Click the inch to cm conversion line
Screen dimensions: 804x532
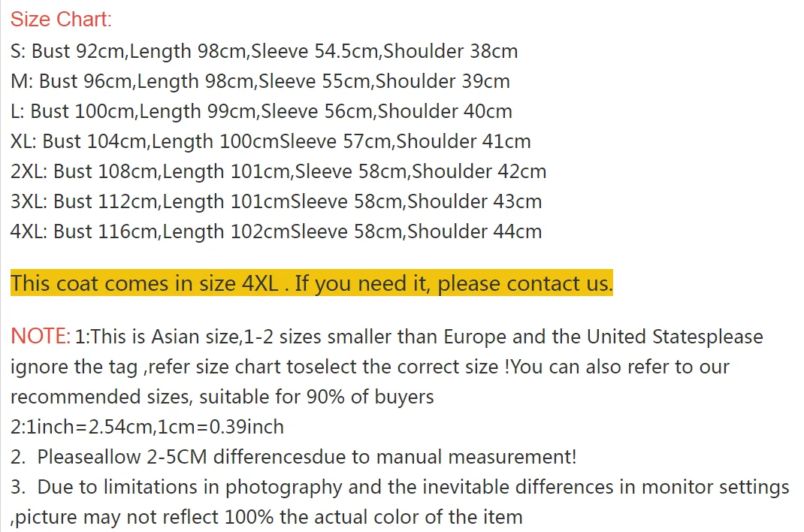tap(147, 427)
